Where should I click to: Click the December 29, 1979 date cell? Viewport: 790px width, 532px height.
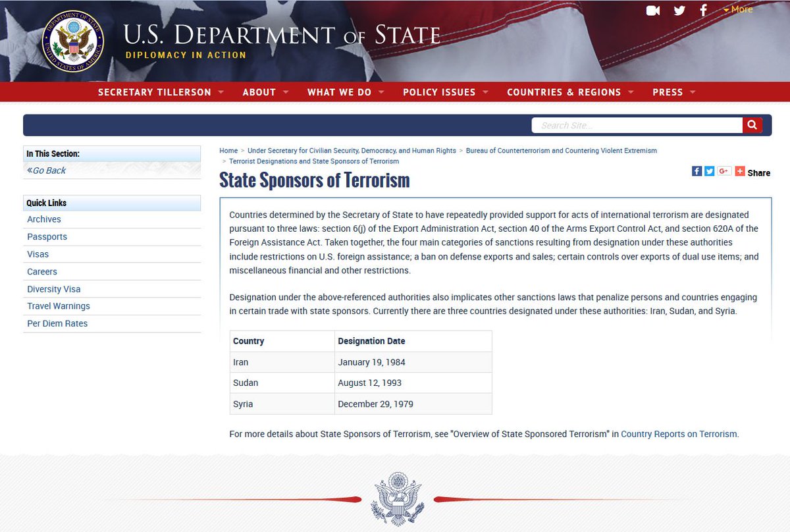pyautogui.click(x=413, y=404)
